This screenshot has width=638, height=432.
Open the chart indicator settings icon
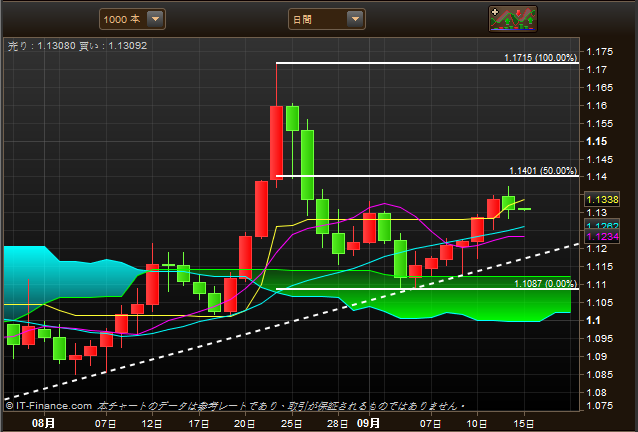click(x=513, y=19)
